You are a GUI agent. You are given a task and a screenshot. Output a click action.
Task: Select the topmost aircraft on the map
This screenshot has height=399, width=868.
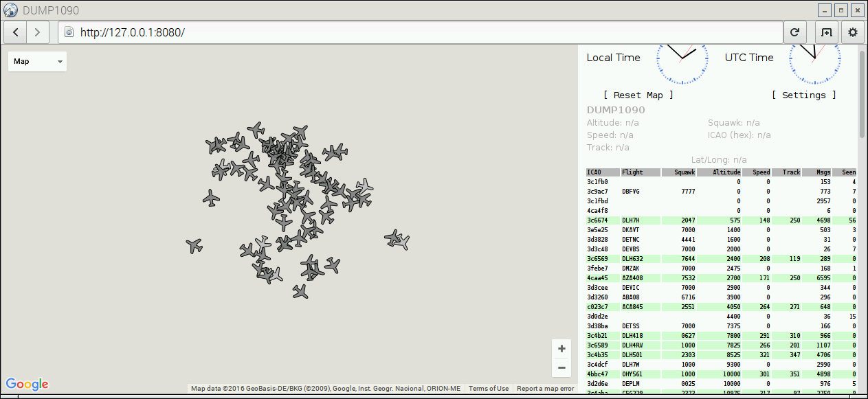point(256,129)
